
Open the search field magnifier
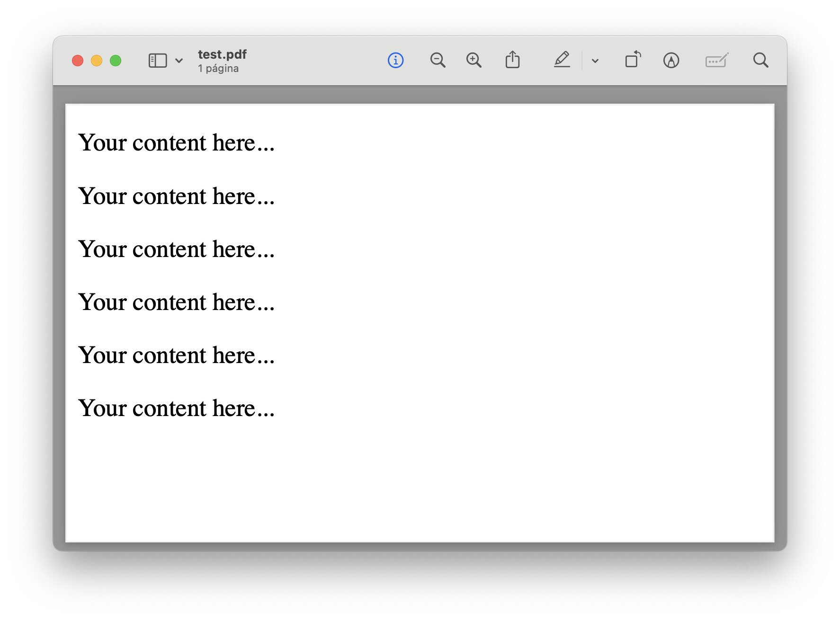[x=760, y=61]
